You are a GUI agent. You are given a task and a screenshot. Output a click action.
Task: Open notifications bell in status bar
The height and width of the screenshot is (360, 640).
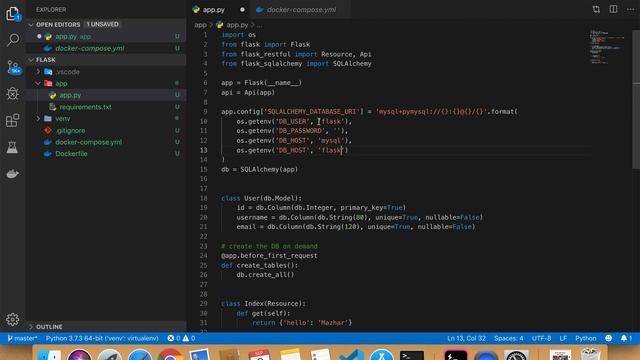(626, 338)
